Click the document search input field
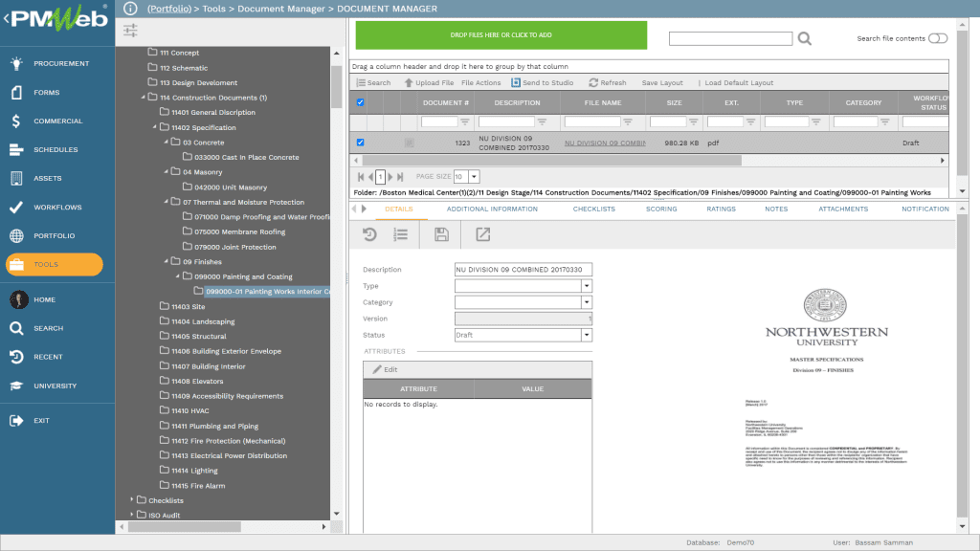Viewport: 980px width, 551px height. point(730,38)
